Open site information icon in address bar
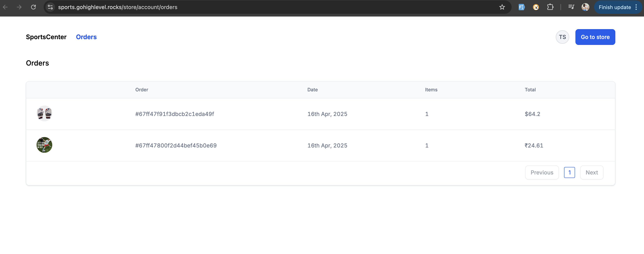This screenshot has height=254, width=644. click(x=50, y=7)
